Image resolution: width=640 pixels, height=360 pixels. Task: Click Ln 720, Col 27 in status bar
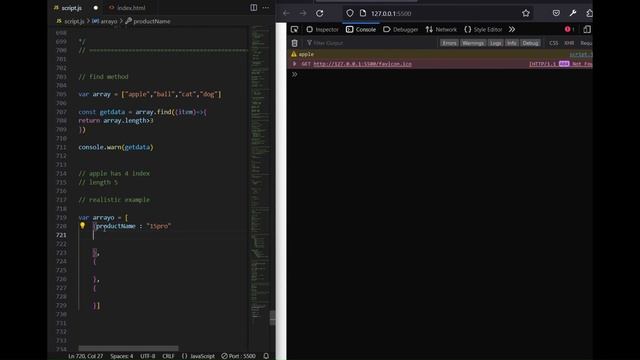(85, 356)
